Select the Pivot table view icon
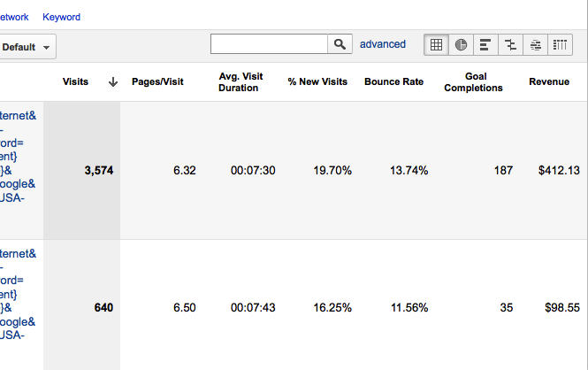 560,44
